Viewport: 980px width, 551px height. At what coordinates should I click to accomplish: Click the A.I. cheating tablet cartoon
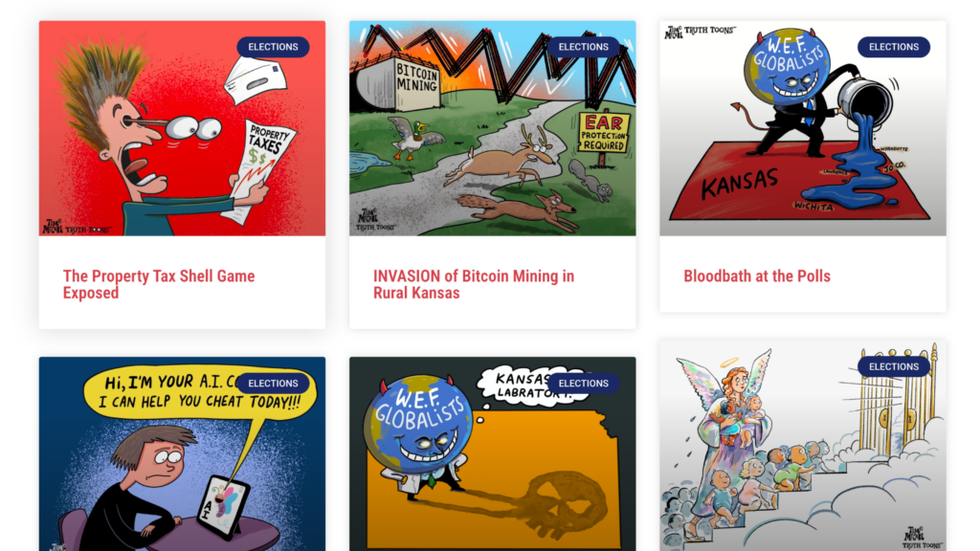(182, 454)
